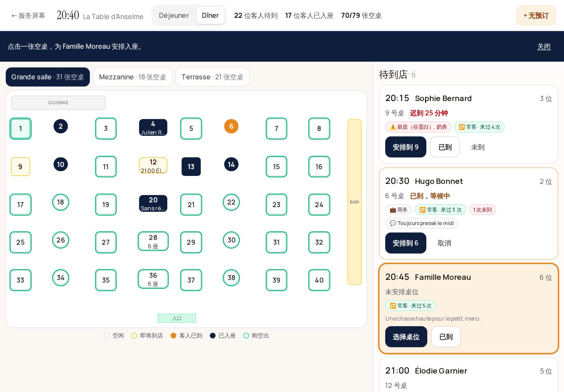Screen dimensions: 564x392
Task: Select the Dîner service
Action: (x=210, y=15)
